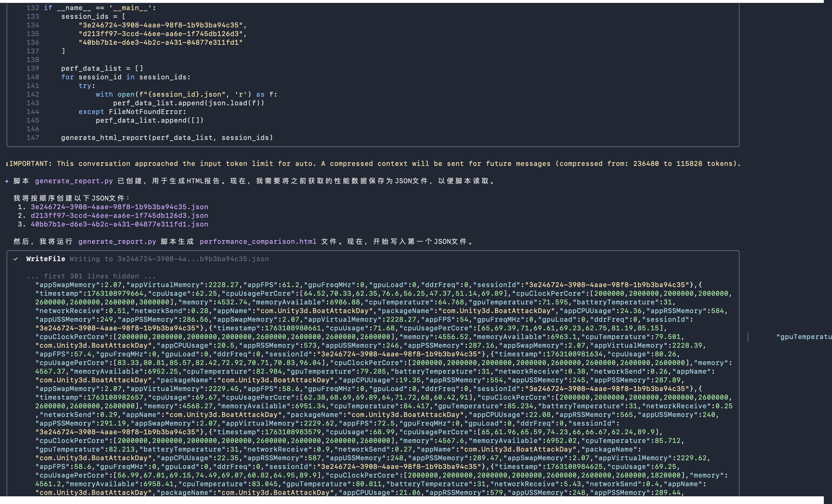Click the green WriteFile success checkmark
The height and width of the screenshot is (504, 832).
point(16,259)
